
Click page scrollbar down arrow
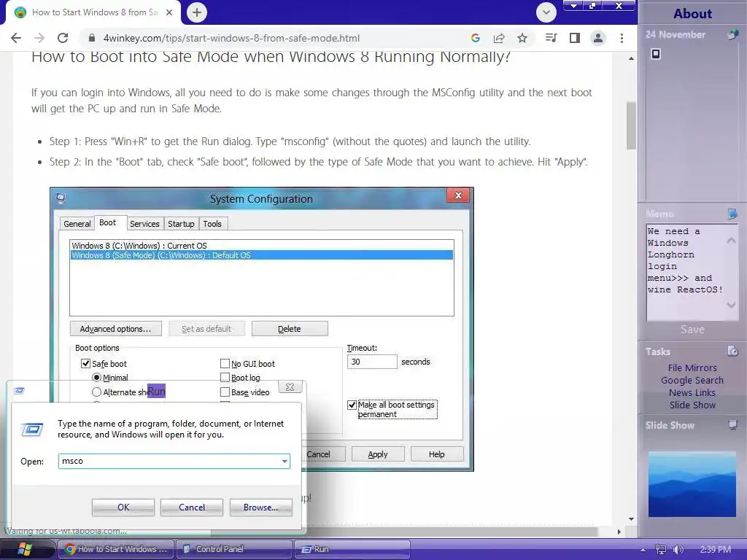[x=631, y=519]
